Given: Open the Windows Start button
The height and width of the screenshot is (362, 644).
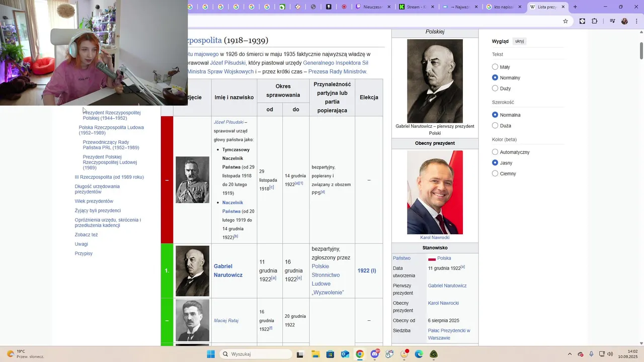Looking at the screenshot, I should 211,354.
